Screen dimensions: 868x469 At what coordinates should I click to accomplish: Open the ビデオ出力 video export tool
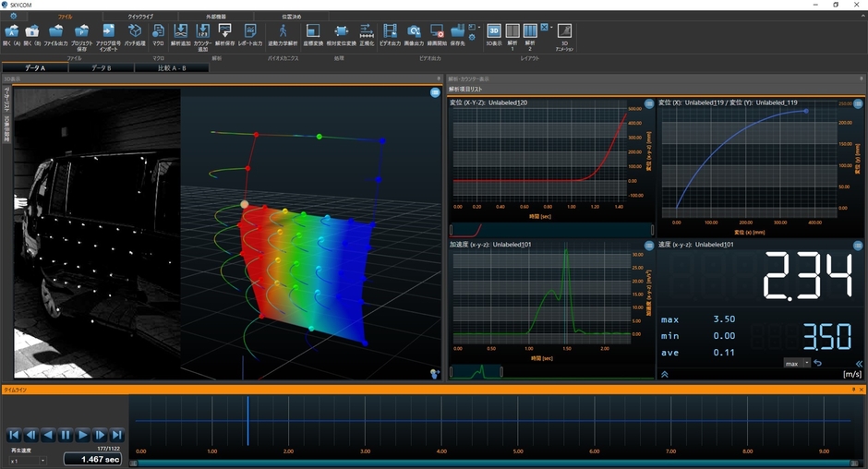(x=390, y=34)
